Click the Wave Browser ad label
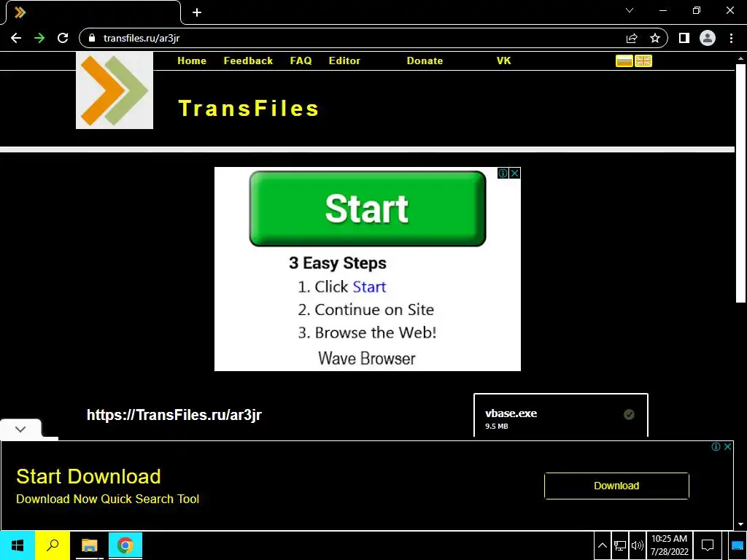 (367, 359)
